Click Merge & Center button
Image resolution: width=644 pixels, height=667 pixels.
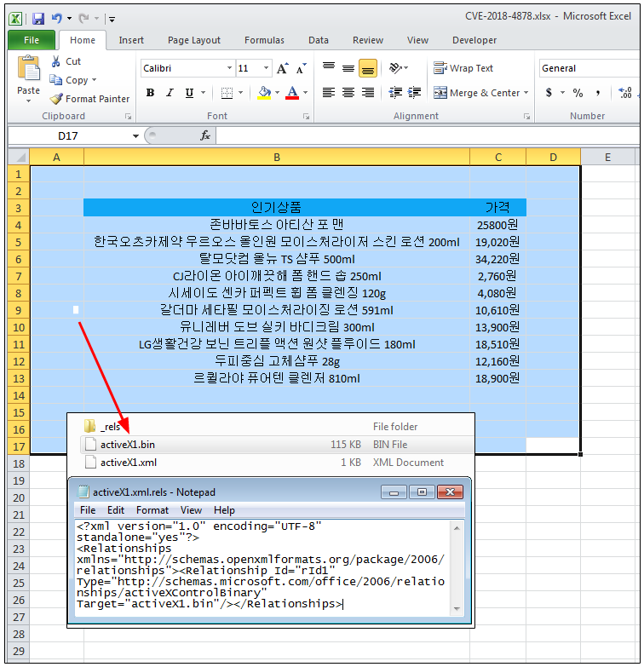coord(476,93)
